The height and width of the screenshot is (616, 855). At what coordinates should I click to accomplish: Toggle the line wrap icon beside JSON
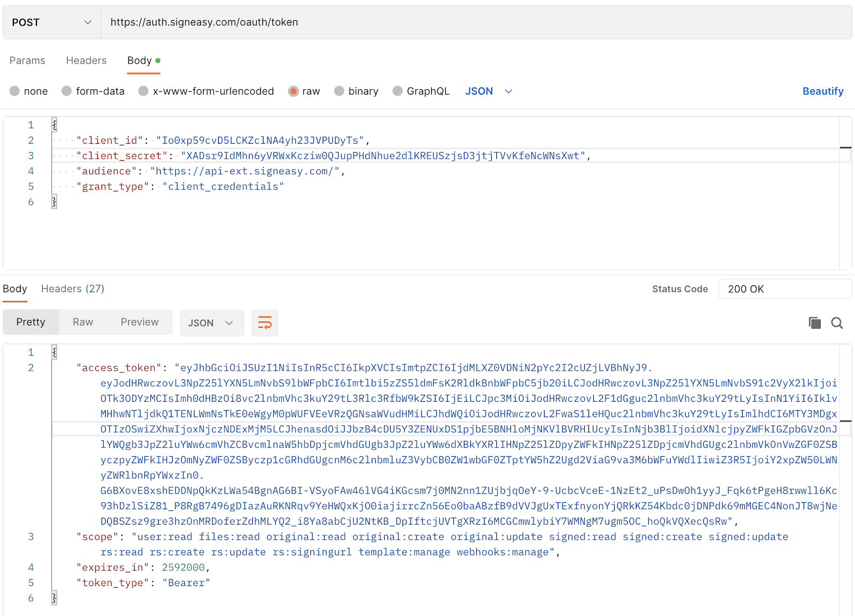265,323
